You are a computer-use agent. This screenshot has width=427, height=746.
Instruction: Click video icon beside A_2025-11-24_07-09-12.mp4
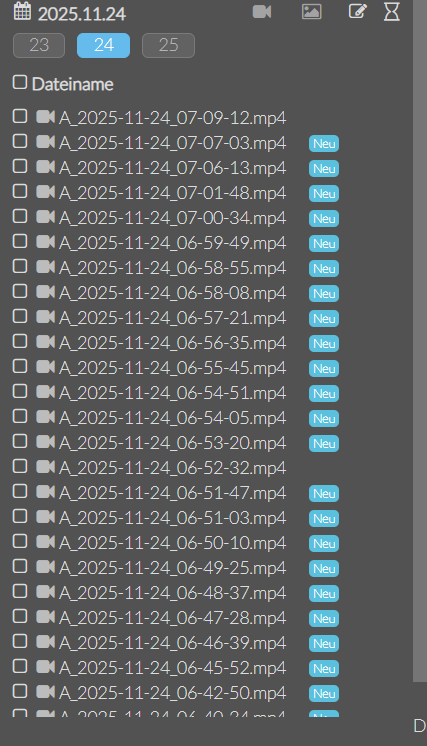(46, 117)
